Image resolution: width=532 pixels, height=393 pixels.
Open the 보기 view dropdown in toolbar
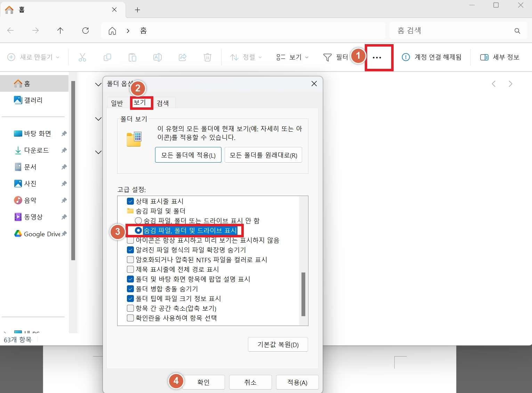coord(292,57)
